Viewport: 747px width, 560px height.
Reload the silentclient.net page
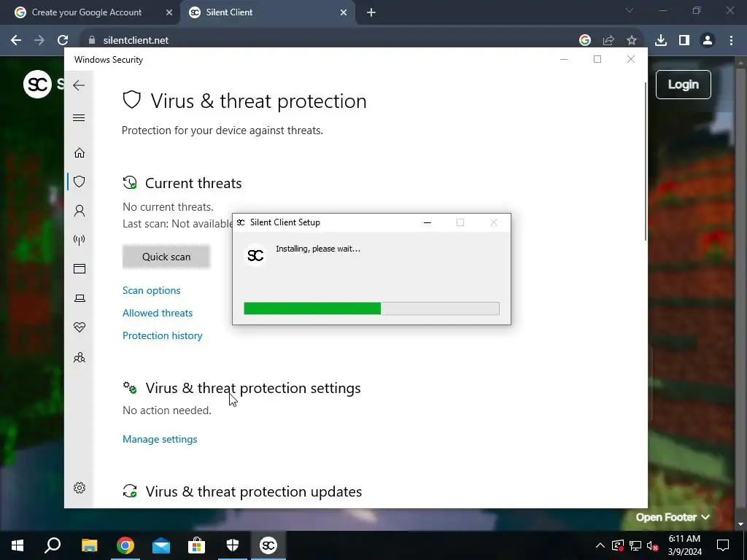coord(63,41)
